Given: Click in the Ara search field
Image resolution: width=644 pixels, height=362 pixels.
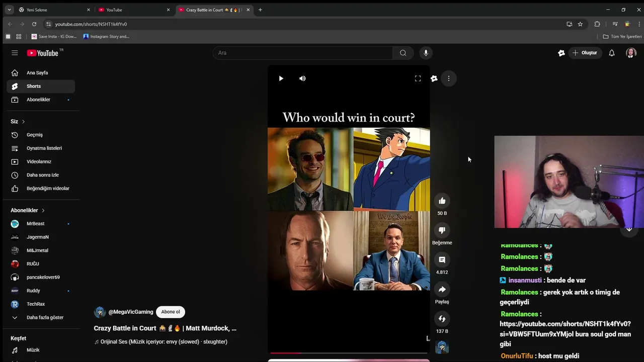Looking at the screenshot, I should [303, 53].
